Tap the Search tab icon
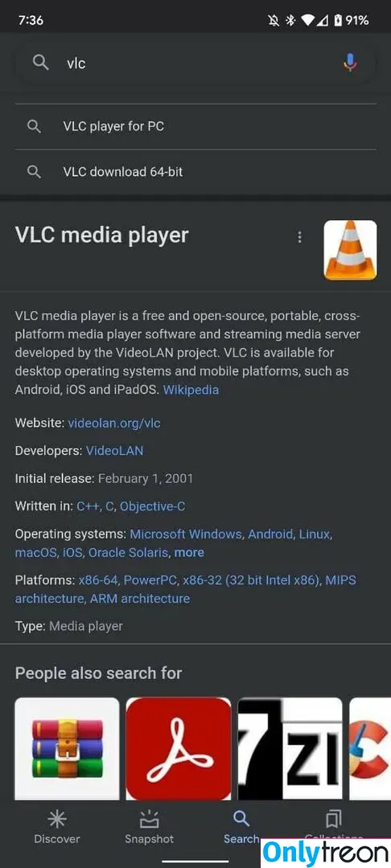Screen dimensions: 391x868 pyautogui.click(x=241, y=818)
